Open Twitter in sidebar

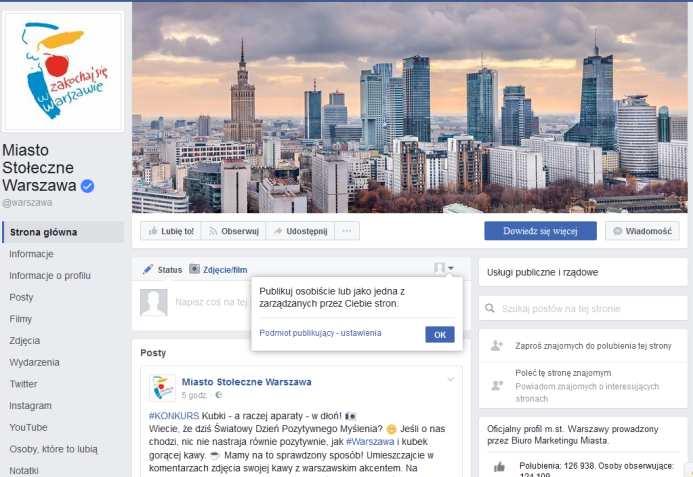(x=23, y=384)
